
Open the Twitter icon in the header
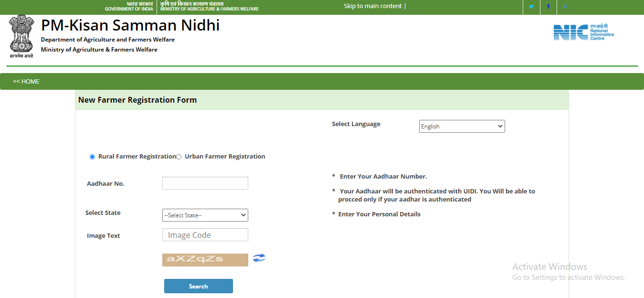(x=531, y=7)
